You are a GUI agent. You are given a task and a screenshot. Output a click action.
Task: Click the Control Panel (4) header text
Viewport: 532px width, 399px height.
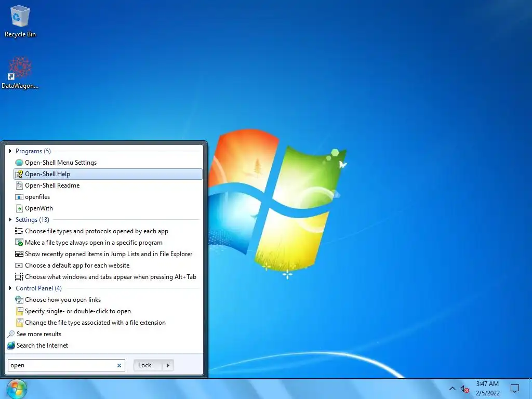click(x=38, y=288)
